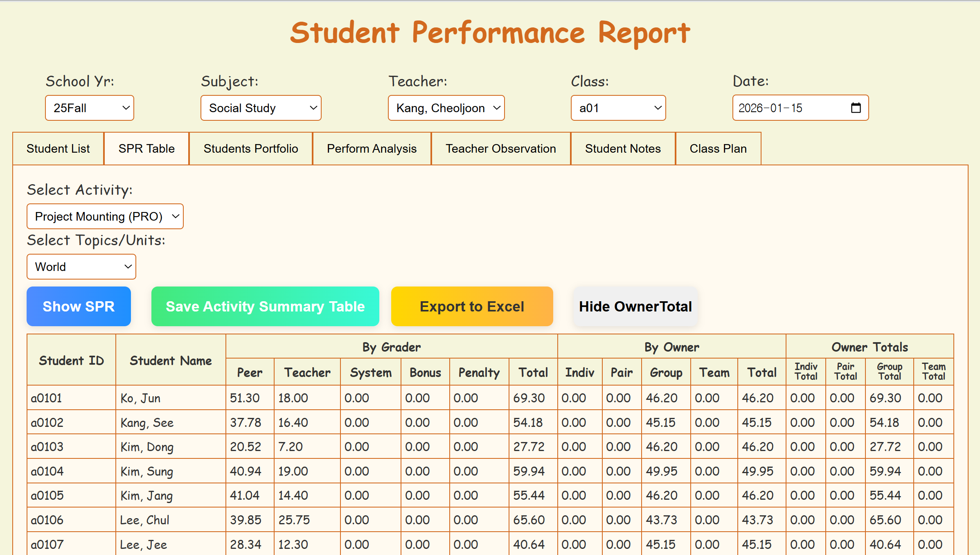Expand the School Yr dropdown
The height and width of the screenshot is (555, 980).
point(89,108)
